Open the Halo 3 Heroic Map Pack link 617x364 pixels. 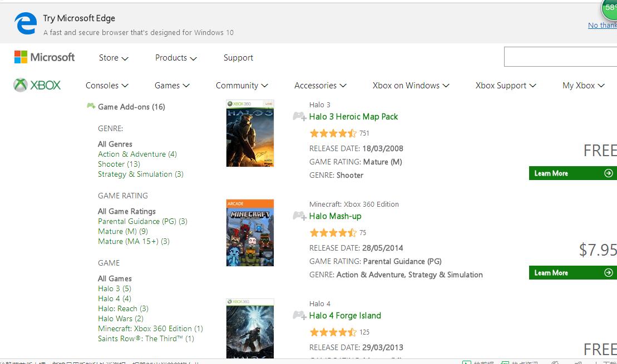pos(353,117)
